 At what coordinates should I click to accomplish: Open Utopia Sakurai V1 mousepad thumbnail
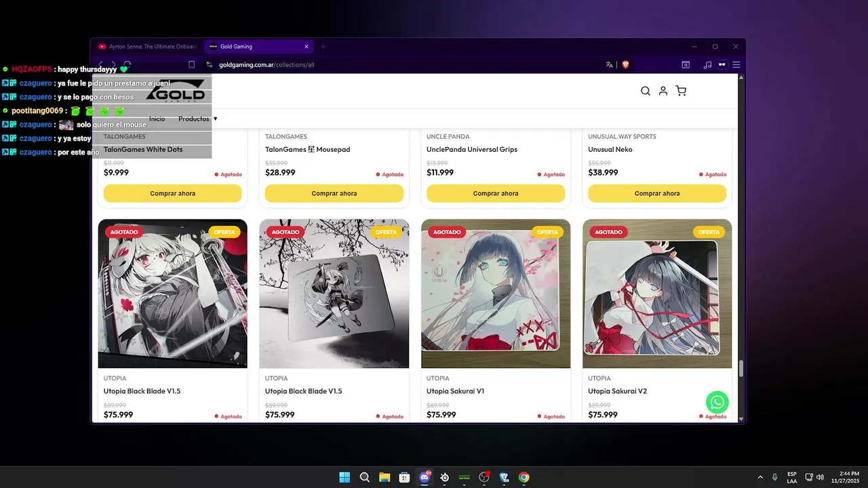[x=496, y=293]
